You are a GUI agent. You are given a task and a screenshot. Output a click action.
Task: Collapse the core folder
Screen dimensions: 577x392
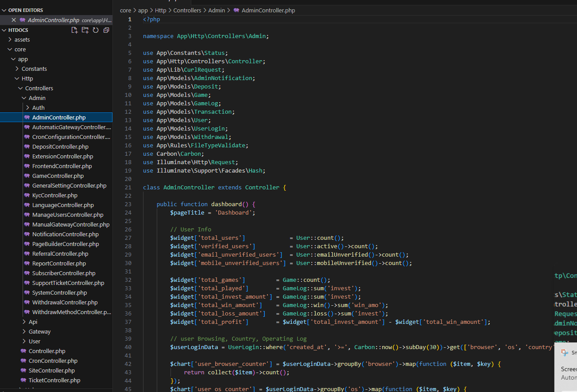tap(20, 49)
